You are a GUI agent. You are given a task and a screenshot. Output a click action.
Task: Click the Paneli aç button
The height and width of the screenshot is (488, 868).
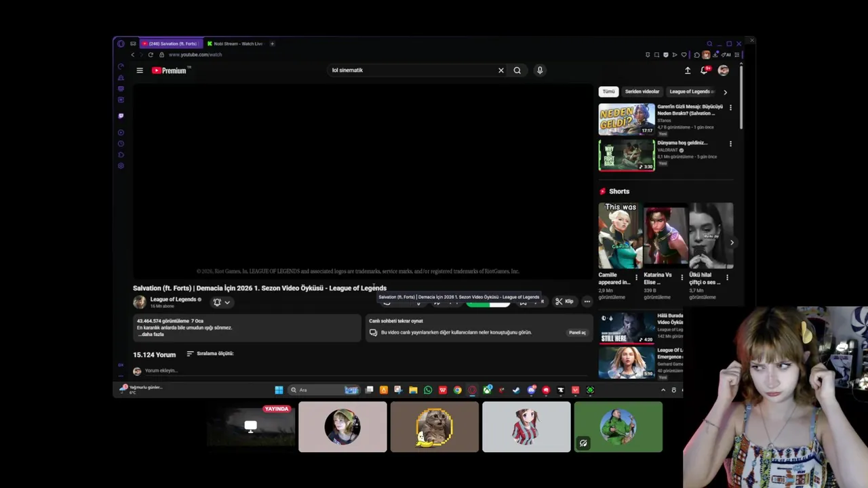[x=577, y=333]
